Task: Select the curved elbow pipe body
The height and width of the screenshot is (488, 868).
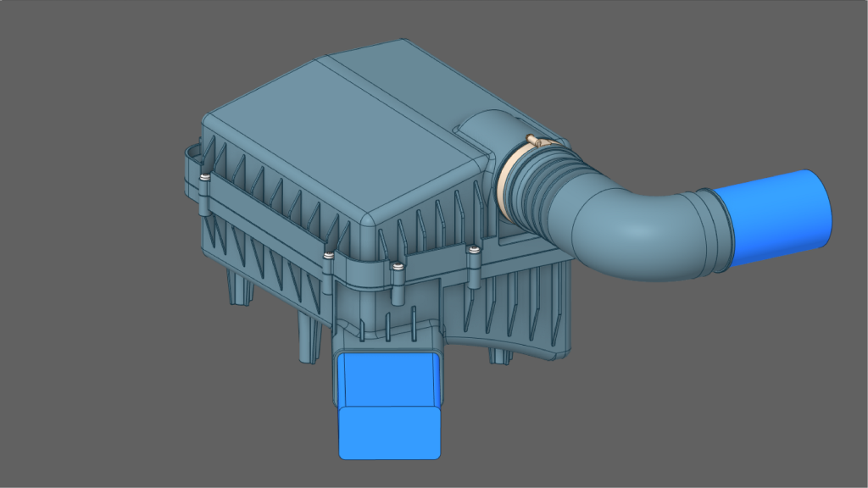Action: 631,227
